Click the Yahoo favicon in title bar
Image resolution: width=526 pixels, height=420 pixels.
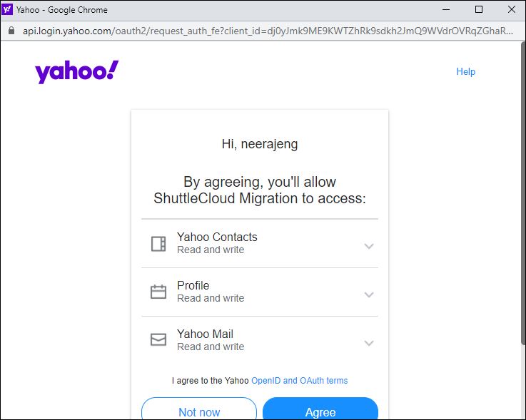click(x=7, y=10)
